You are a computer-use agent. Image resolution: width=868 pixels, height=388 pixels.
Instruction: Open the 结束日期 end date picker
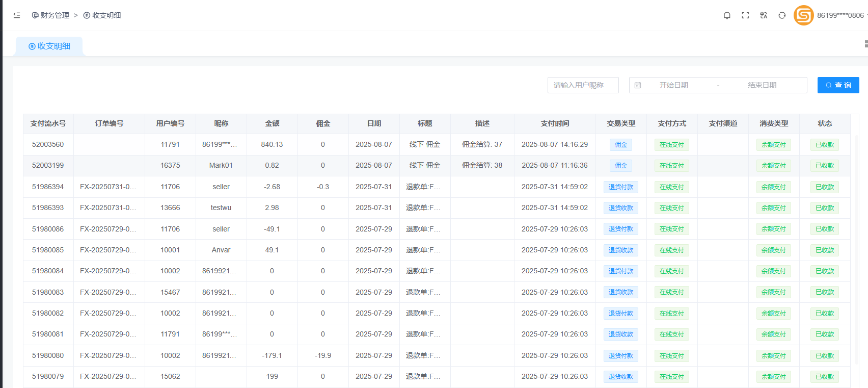[x=762, y=85]
